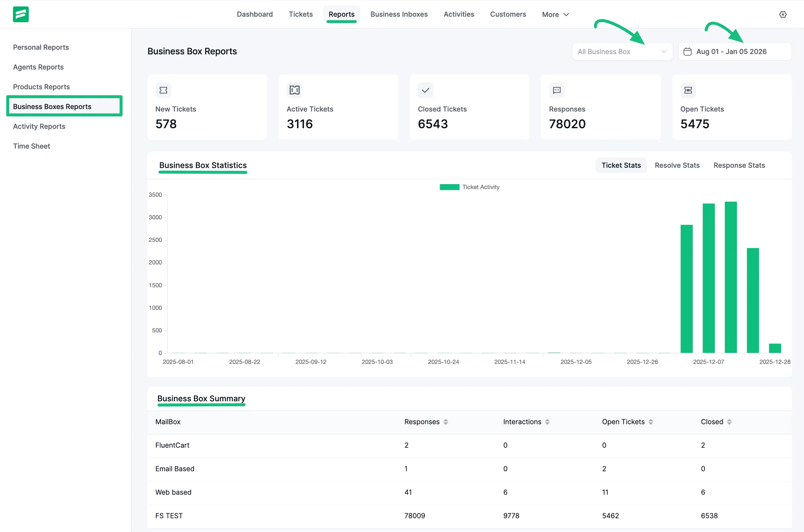The width and height of the screenshot is (804, 532).
Task: Navigate to Business Inboxes
Action: click(x=399, y=14)
